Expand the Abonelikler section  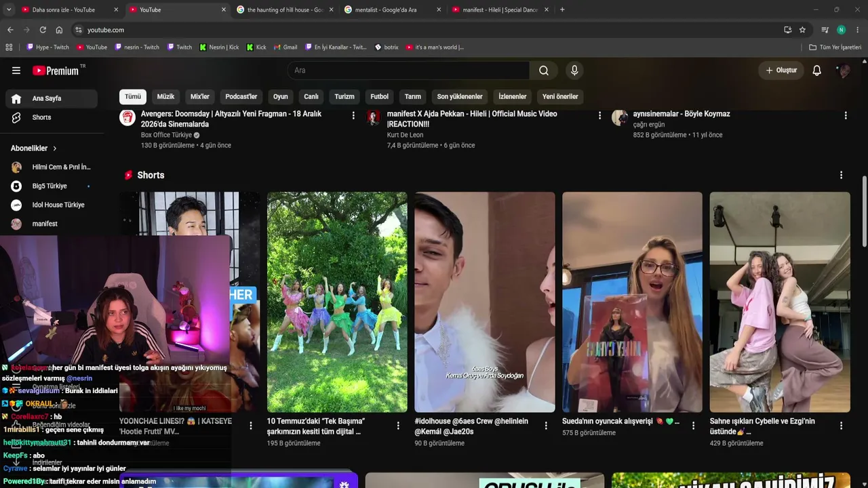point(34,148)
